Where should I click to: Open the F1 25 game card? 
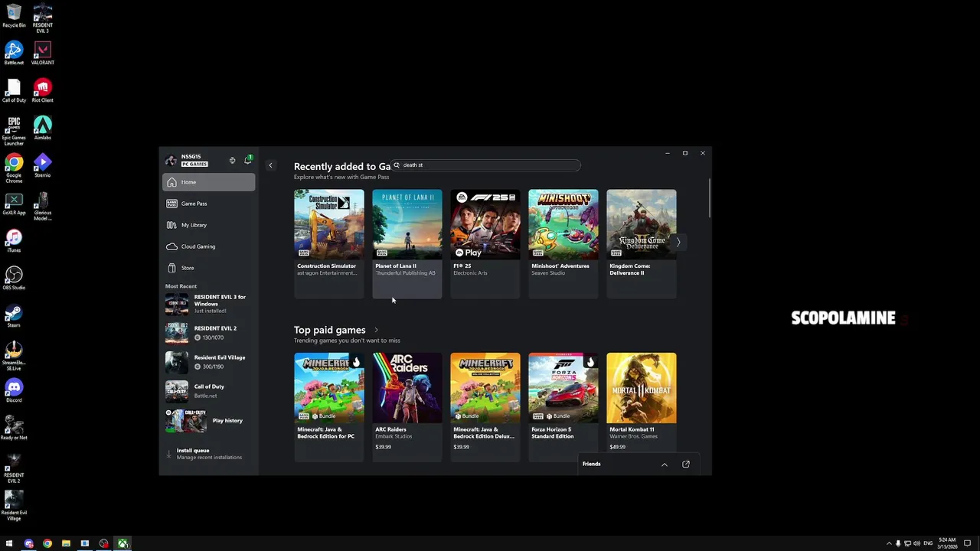point(485,243)
